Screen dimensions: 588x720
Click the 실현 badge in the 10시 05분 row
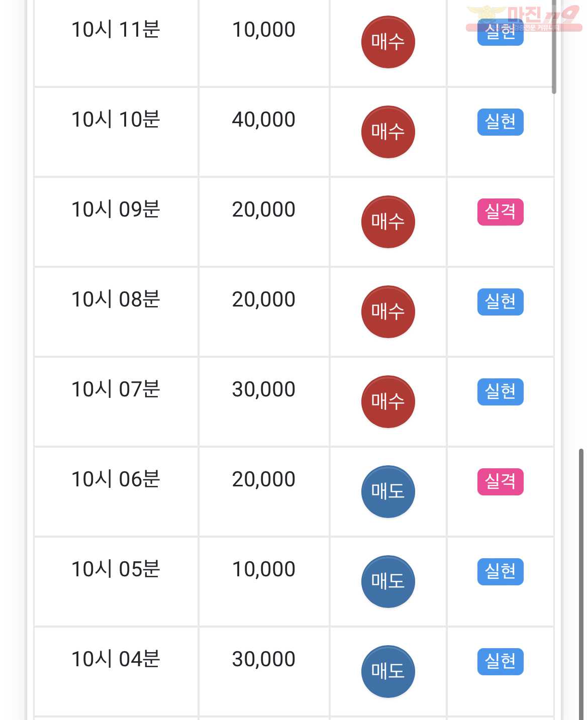click(x=501, y=572)
